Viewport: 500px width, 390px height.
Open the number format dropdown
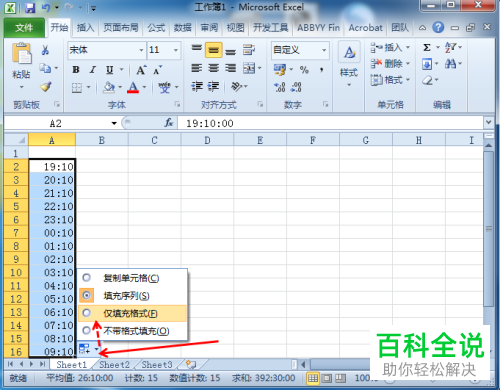(x=324, y=50)
